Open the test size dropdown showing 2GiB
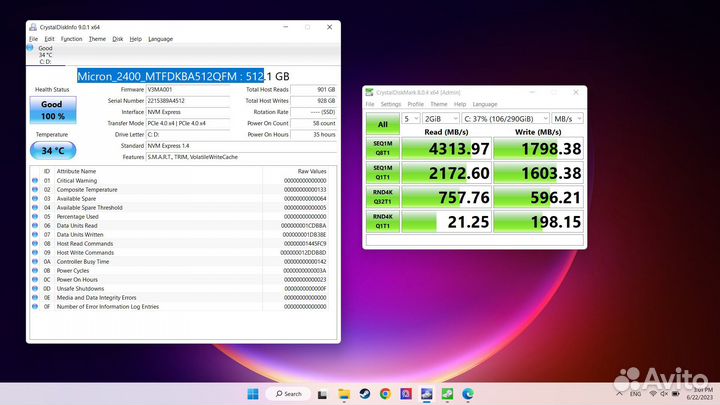 440,118
